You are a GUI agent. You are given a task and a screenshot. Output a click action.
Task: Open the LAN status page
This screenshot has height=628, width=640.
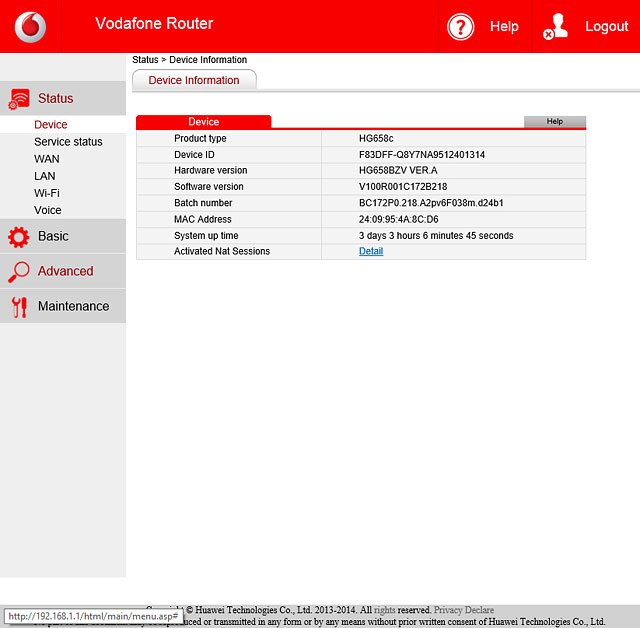[x=45, y=176]
